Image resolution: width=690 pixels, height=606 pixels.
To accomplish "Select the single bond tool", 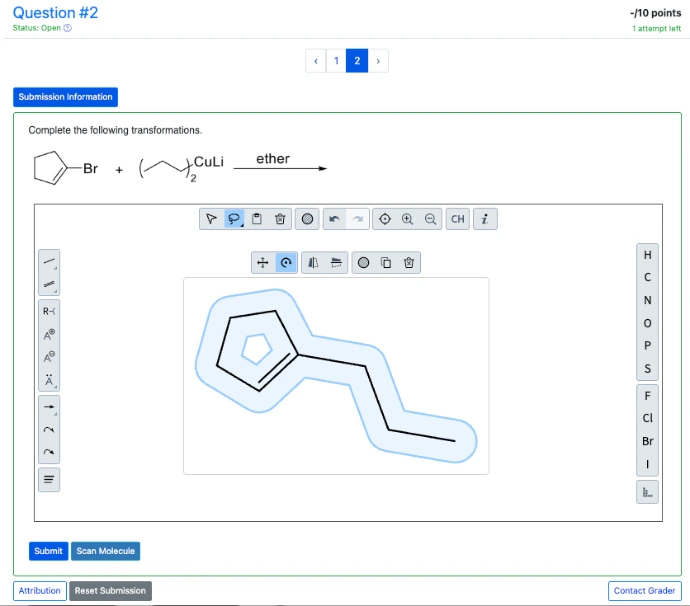I will [49, 261].
